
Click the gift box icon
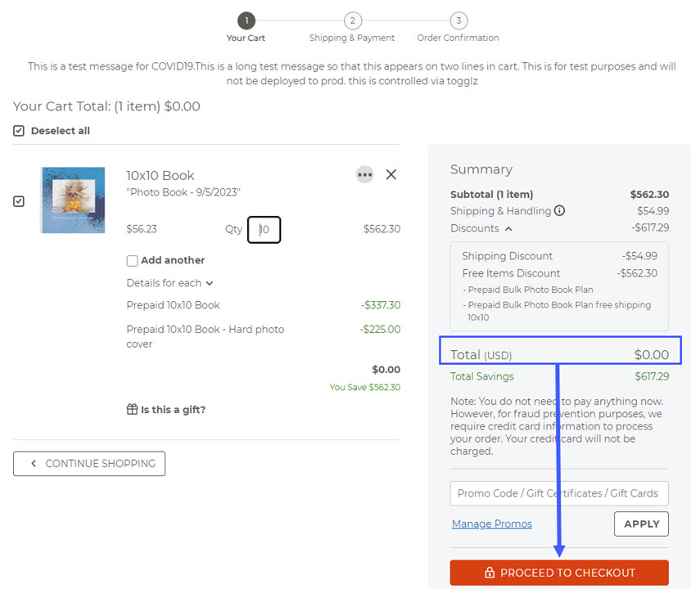click(x=132, y=409)
